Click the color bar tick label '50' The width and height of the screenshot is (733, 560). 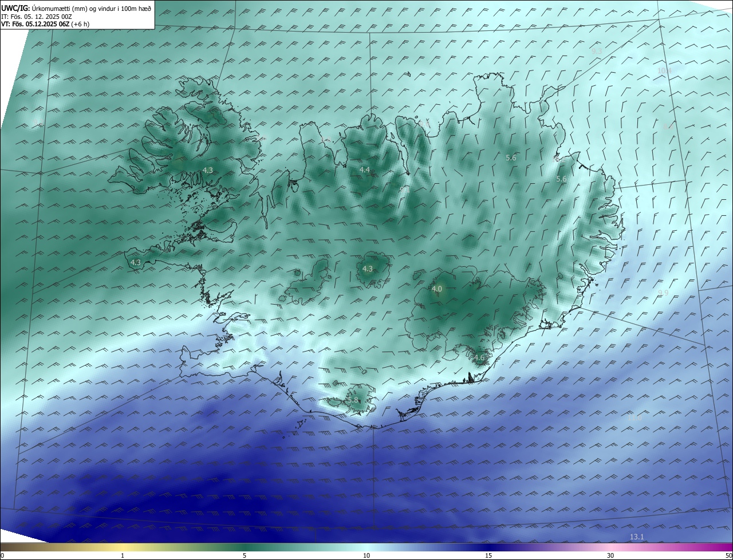pyautogui.click(x=728, y=555)
